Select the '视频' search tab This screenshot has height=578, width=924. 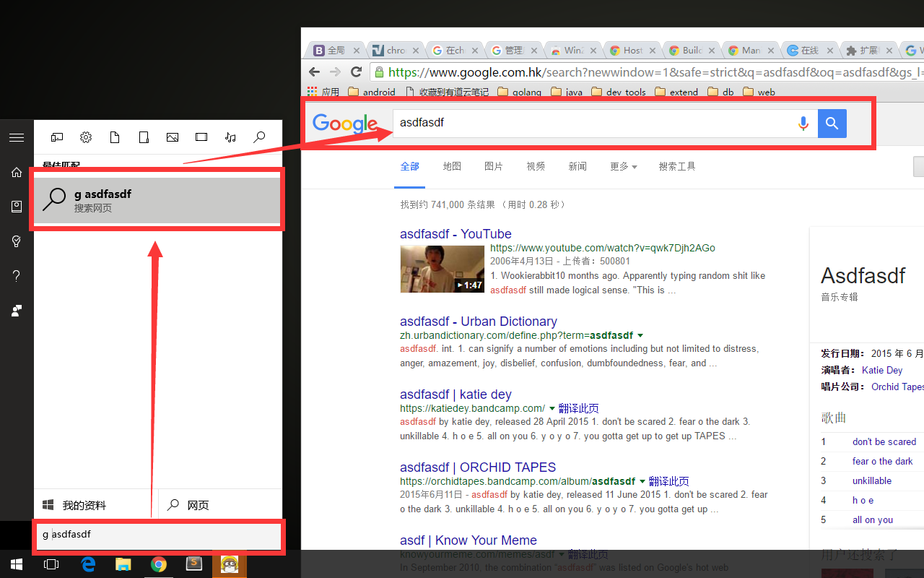click(x=536, y=166)
